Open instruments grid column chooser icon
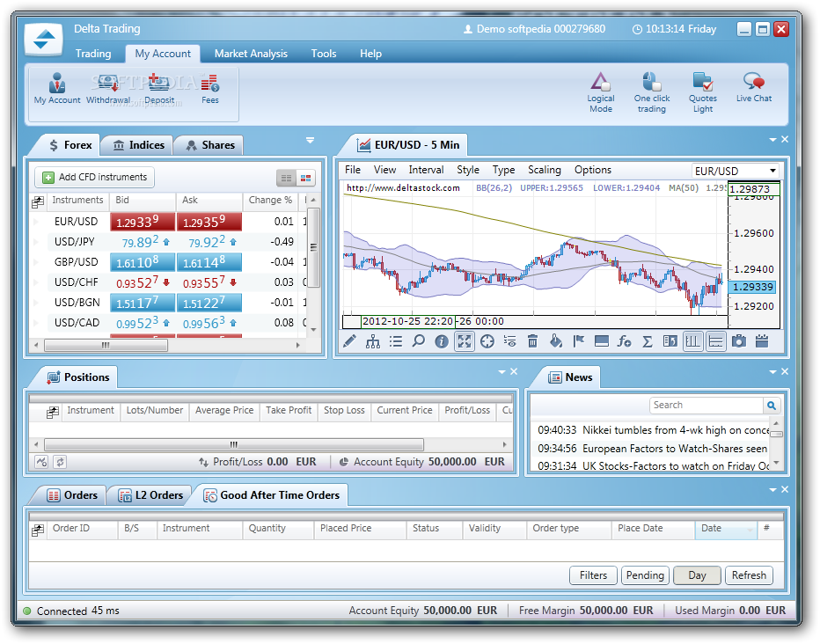820x644 pixels. [38, 201]
